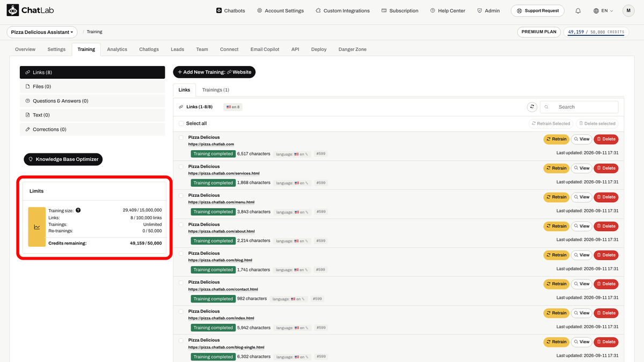Click the refresh links icon beside Search
644x362 pixels.
pyautogui.click(x=532, y=107)
